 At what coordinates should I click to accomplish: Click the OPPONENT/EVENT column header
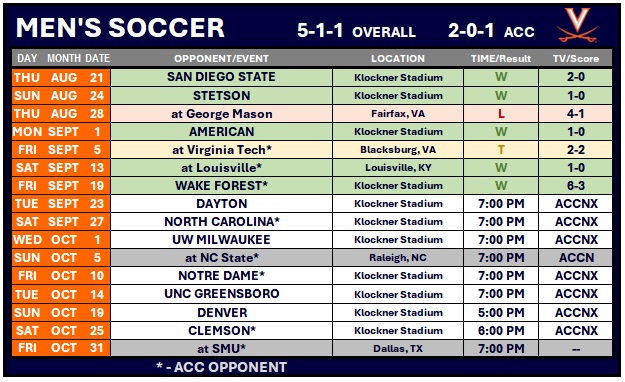pos(221,59)
